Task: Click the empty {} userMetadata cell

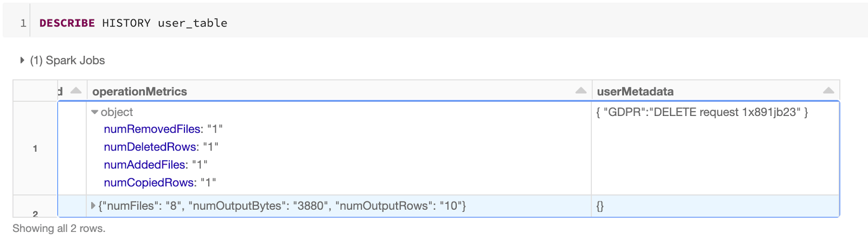Action: (x=600, y=206)
